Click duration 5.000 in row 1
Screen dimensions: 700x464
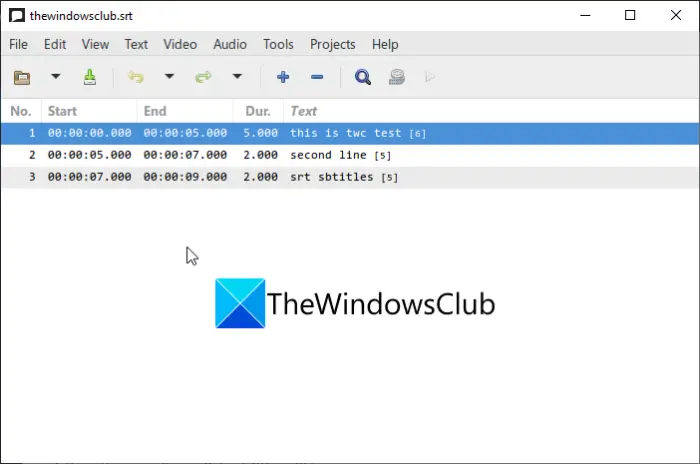(260, 133)
